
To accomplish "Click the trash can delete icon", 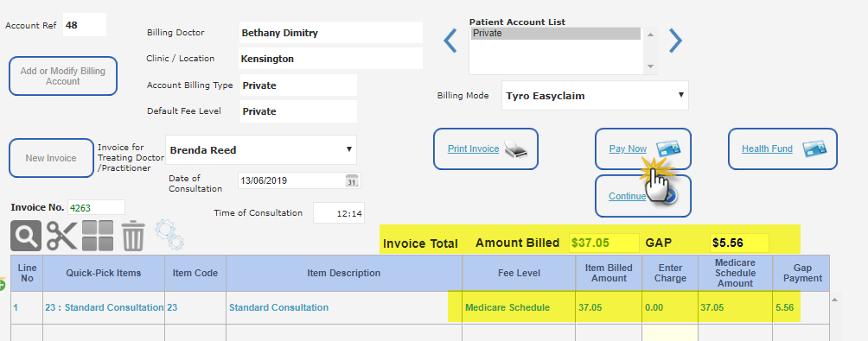I will pyautogui.click(x=133, y=236).
